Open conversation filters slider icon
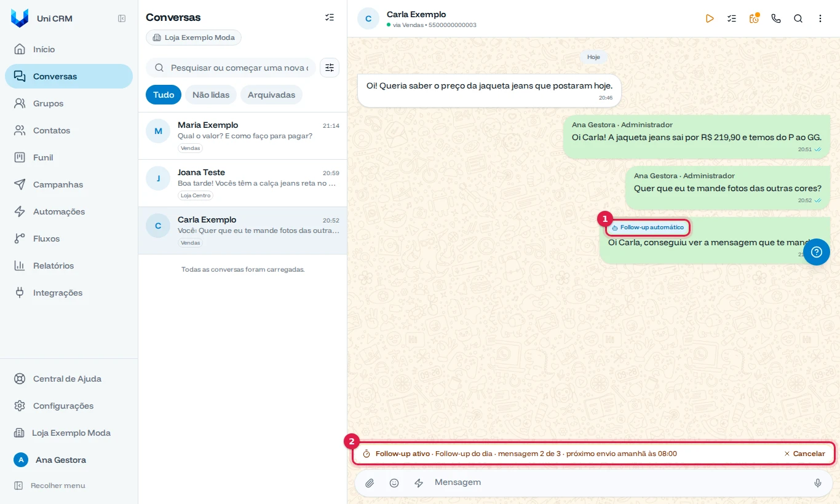Viewport: 840px width, 504px height. click(x=330, y=68)
